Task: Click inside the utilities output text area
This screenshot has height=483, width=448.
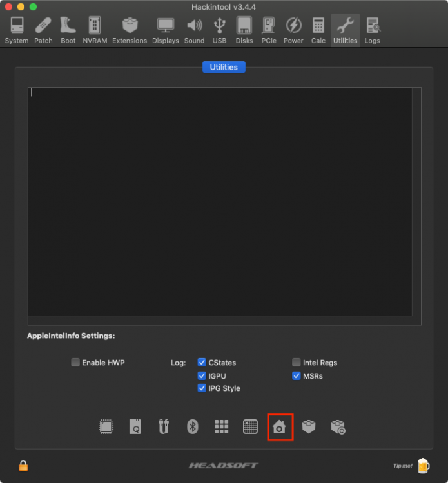Action: click(220, 202)
